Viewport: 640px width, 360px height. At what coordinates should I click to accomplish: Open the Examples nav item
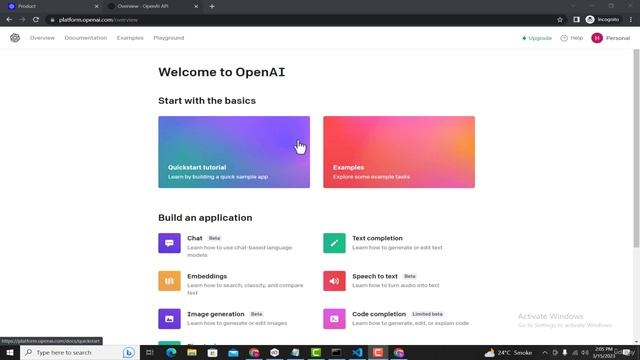[x=130, y=38]
